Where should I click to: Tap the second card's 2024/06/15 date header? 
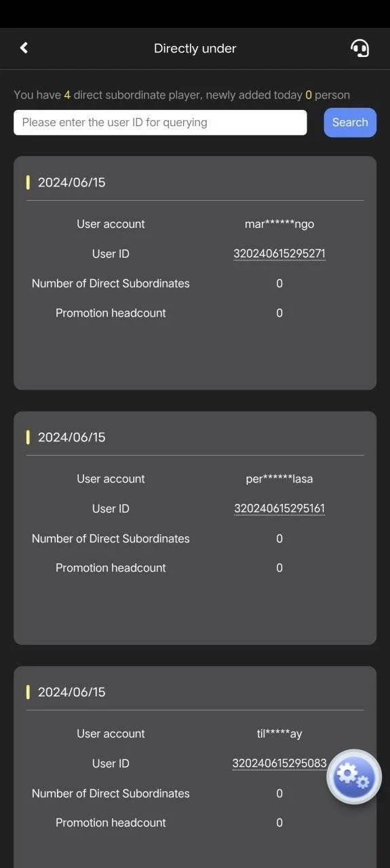[71, 437]
